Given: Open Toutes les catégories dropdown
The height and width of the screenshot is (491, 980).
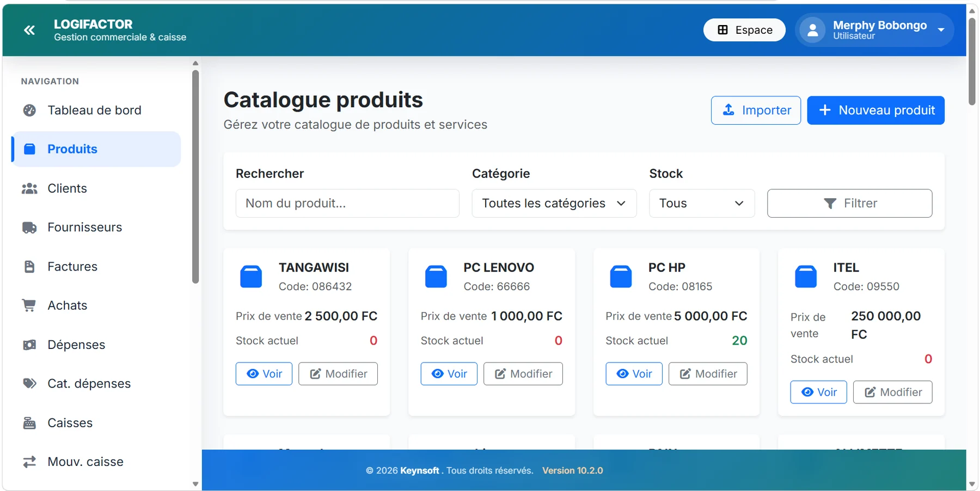Looking at the screenshot, I should [x=554, y=204].
